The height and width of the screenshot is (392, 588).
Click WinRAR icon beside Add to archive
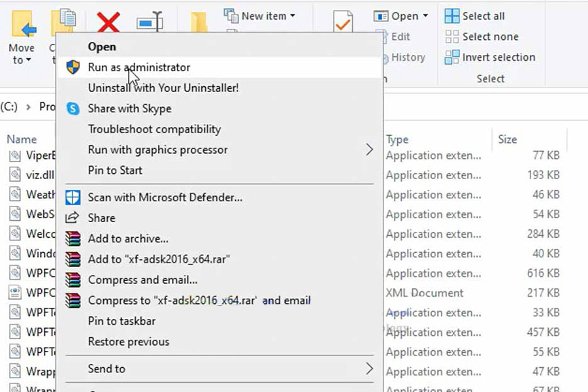click(x=73, y=238)
